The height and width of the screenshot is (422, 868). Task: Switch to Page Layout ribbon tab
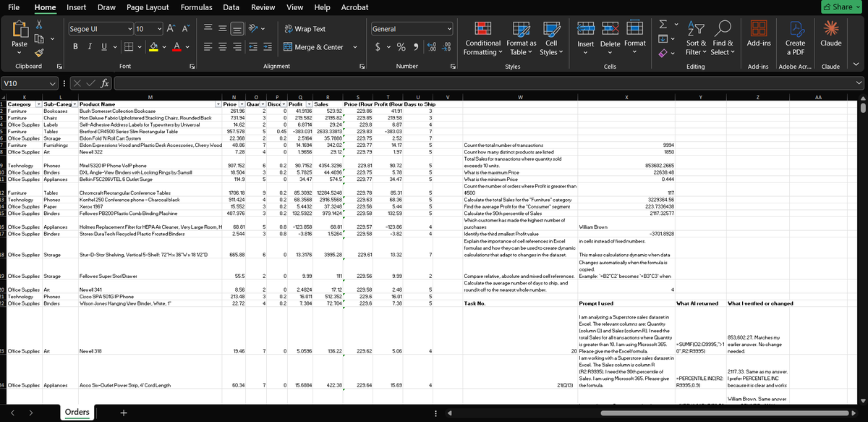148,7
